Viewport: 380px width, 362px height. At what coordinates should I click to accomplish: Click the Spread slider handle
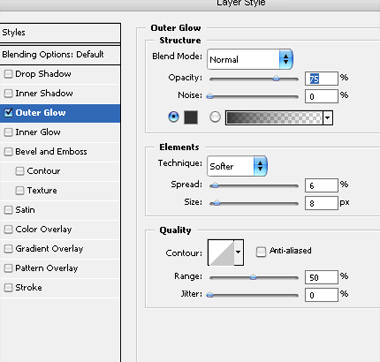[215, 185]
